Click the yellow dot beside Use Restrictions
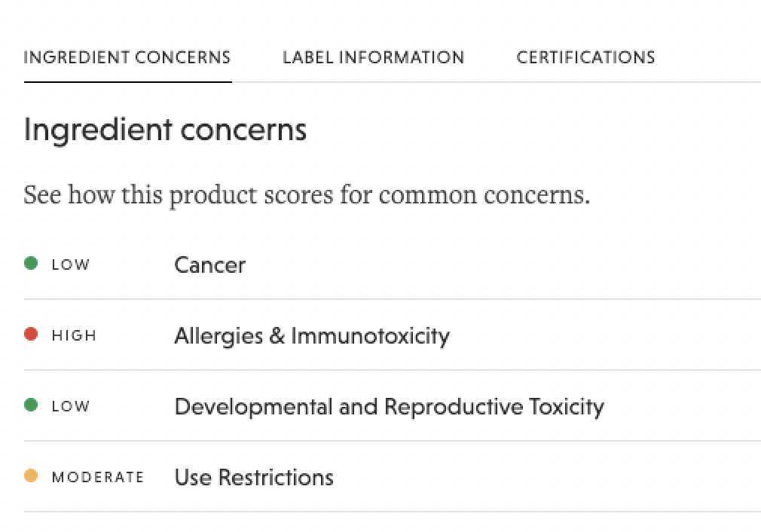Screen dimensions: 761x532 [31, 476]
